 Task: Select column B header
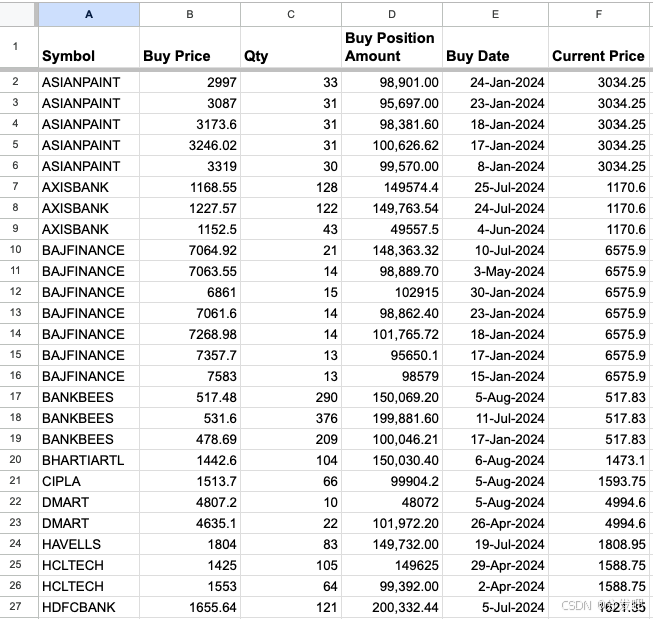point(190,15)
